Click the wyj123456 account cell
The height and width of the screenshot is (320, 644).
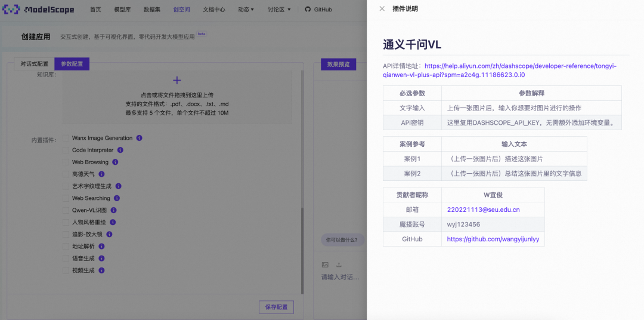[493, 224]
